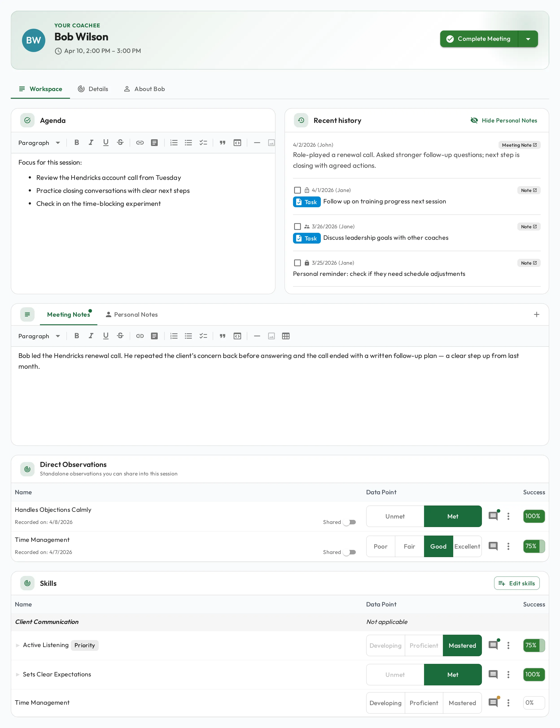
Task: Switch to the Details tab
Action: (x=93, y=89)
